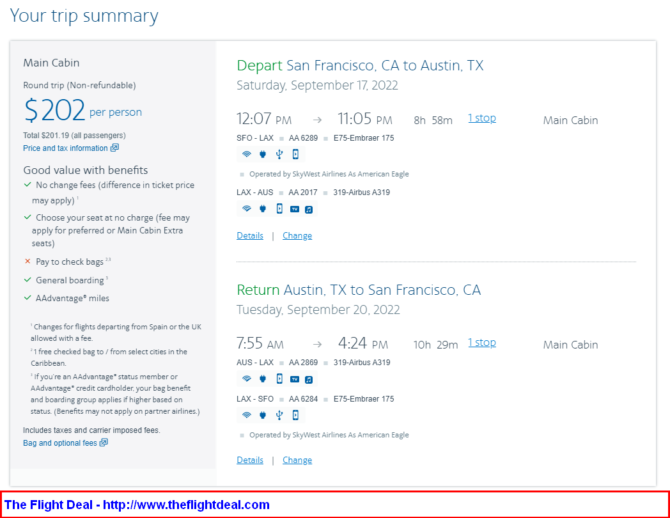The height and width of the screenshot is (518, 670).
Task: Click new-window icon beside Price and tax information
Action: 115,148
